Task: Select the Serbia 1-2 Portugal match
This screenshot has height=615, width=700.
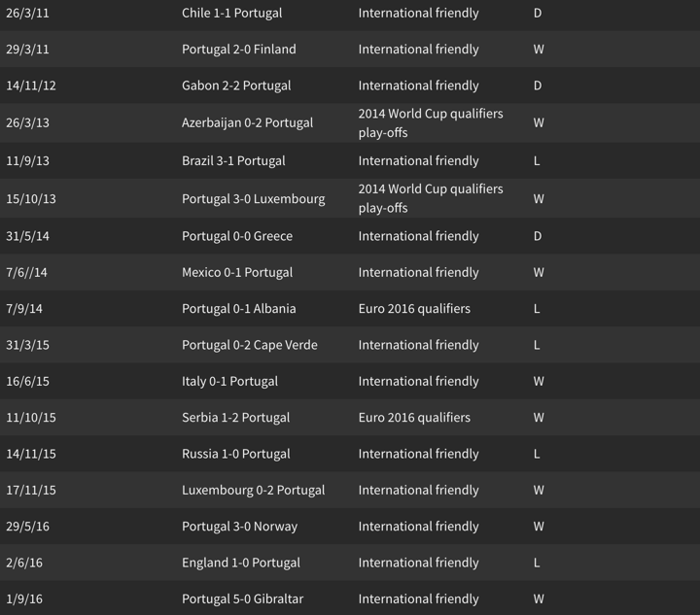Action: pyautogui.click(x=235, y=418)
